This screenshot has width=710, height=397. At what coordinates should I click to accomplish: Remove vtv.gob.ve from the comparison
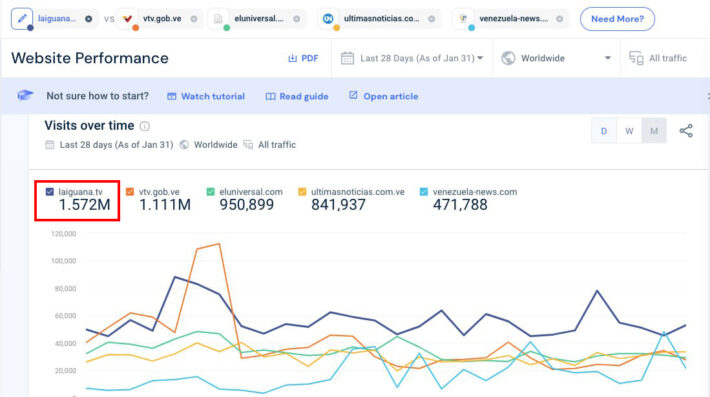[x=194, y=19]
